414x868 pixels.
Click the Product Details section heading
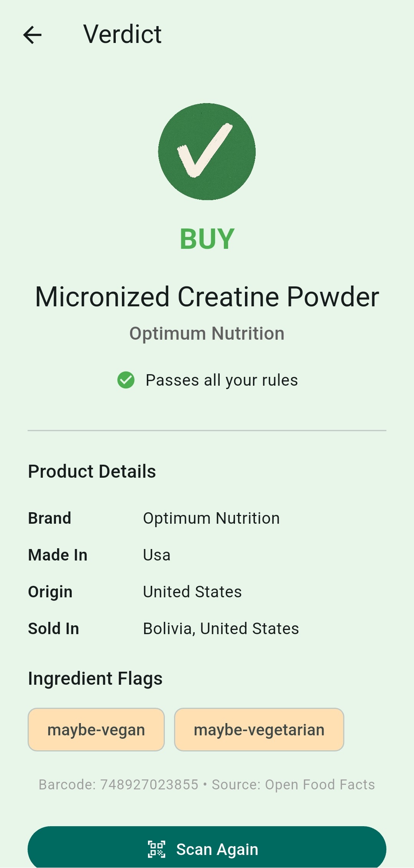pos(92,471)
